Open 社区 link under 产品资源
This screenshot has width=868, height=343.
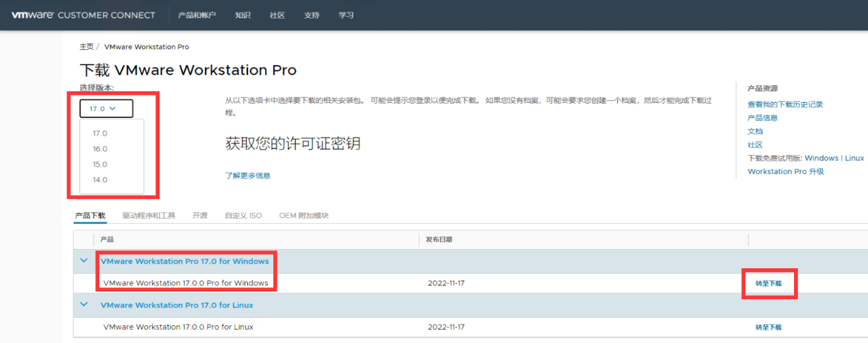pyautogui.click(x=755, y=145)
